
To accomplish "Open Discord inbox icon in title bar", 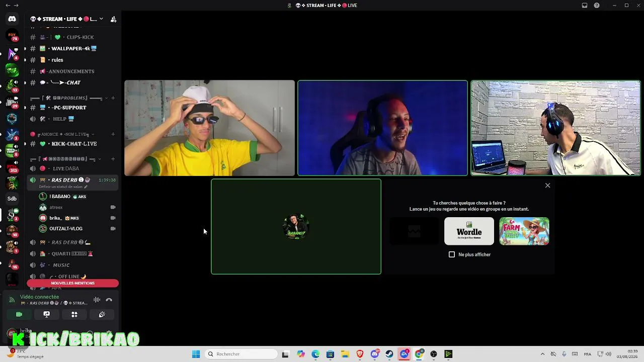I will coord(585,6).
